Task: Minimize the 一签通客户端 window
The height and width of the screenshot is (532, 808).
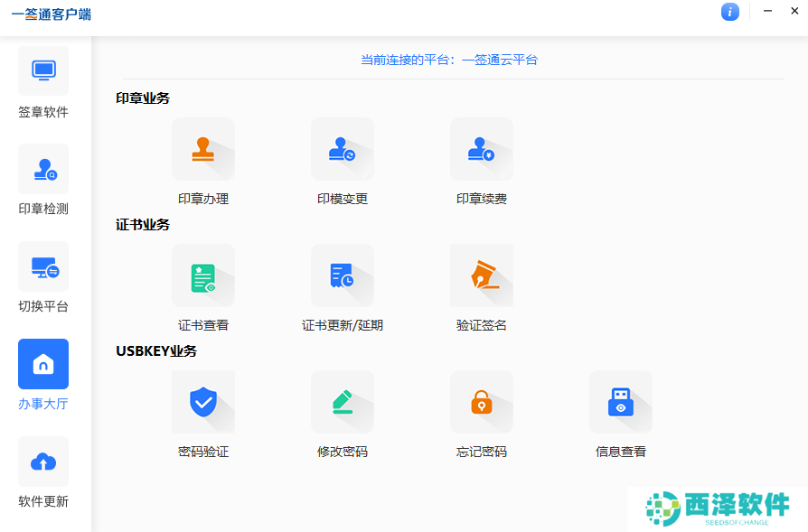Action: [x=767, y=11]
